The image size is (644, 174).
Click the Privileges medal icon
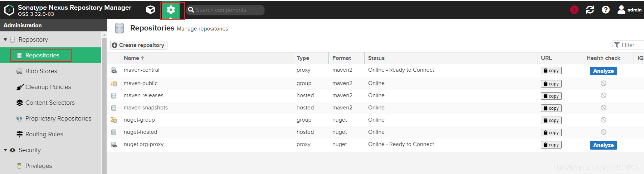click(x=19, y=166)
